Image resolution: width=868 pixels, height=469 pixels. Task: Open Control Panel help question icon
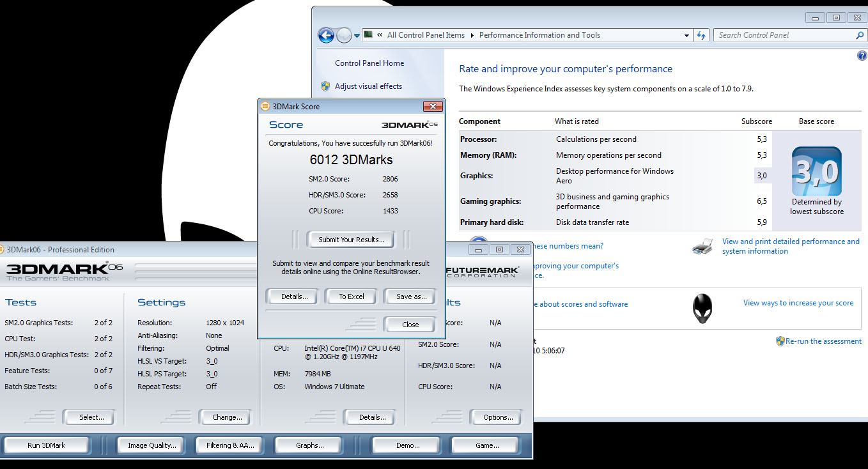(x=862, y=56)
